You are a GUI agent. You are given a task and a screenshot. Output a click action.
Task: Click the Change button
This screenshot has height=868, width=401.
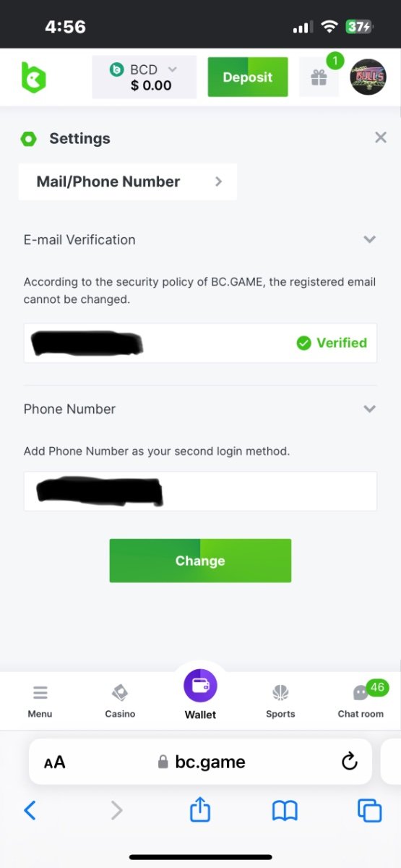pos(200,561)
